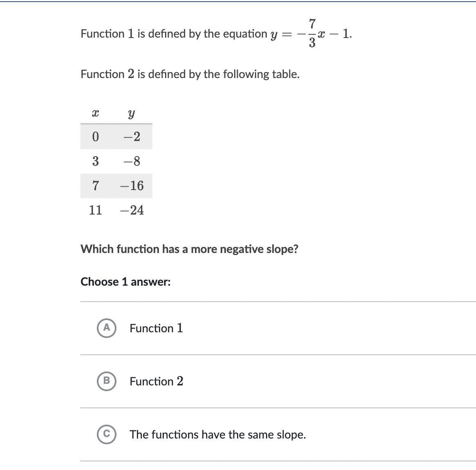This screenshot has height=470, width=476.
Task: Click the table cell with x value 11
Action: (95, 210)
